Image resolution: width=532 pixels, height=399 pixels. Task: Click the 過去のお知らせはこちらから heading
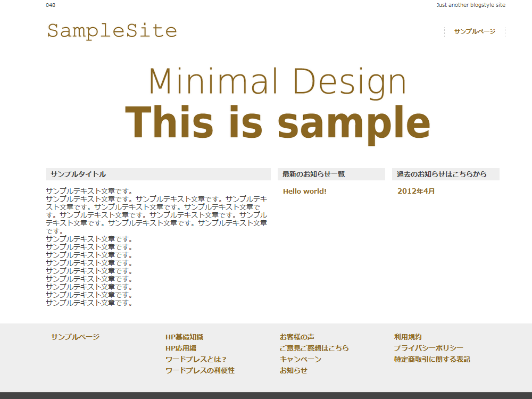[x=445, y=174]
